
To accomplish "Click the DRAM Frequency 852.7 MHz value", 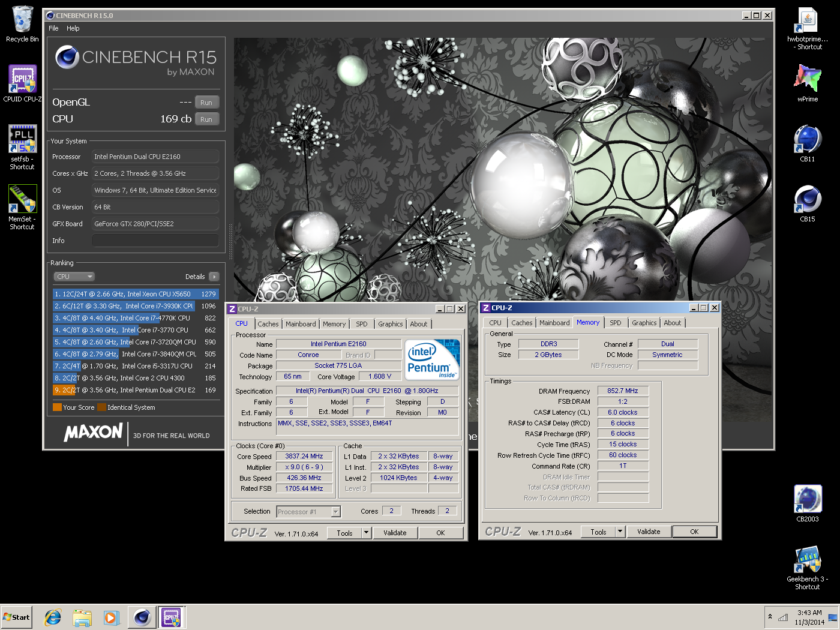I will click(x=623, y=391).
